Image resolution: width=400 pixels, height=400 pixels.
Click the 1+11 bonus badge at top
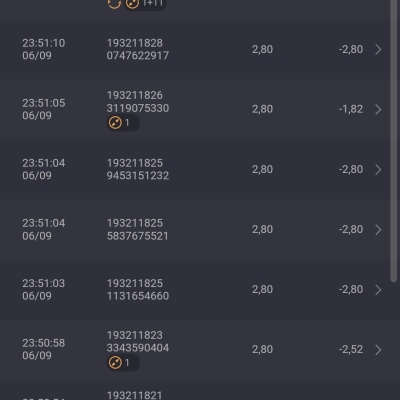[145, 4]
